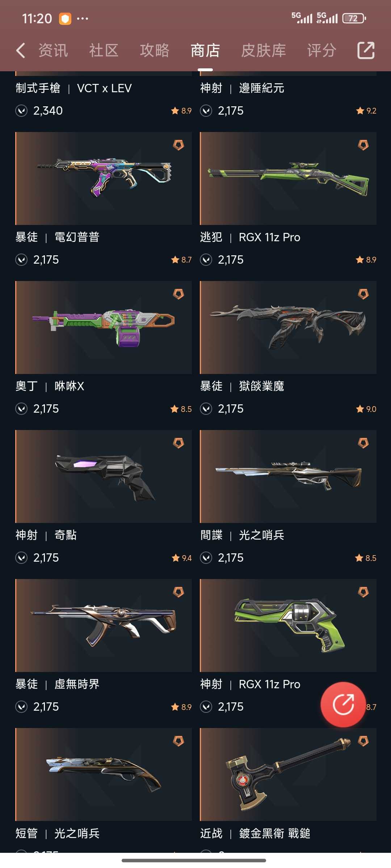Tap the red floating refresh button

coord(343,704)
